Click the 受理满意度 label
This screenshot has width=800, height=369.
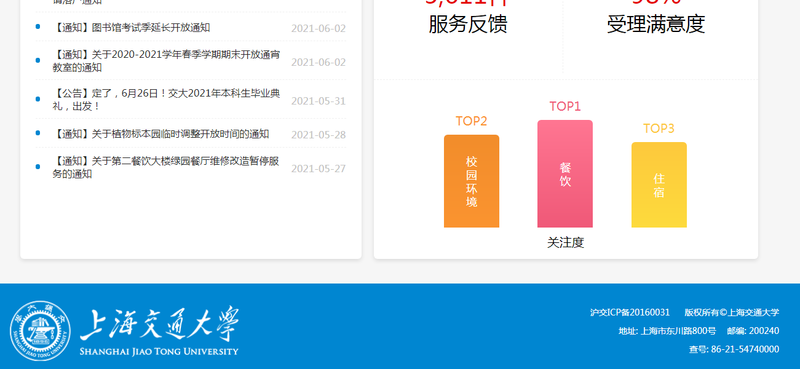(x=656, y=24)
